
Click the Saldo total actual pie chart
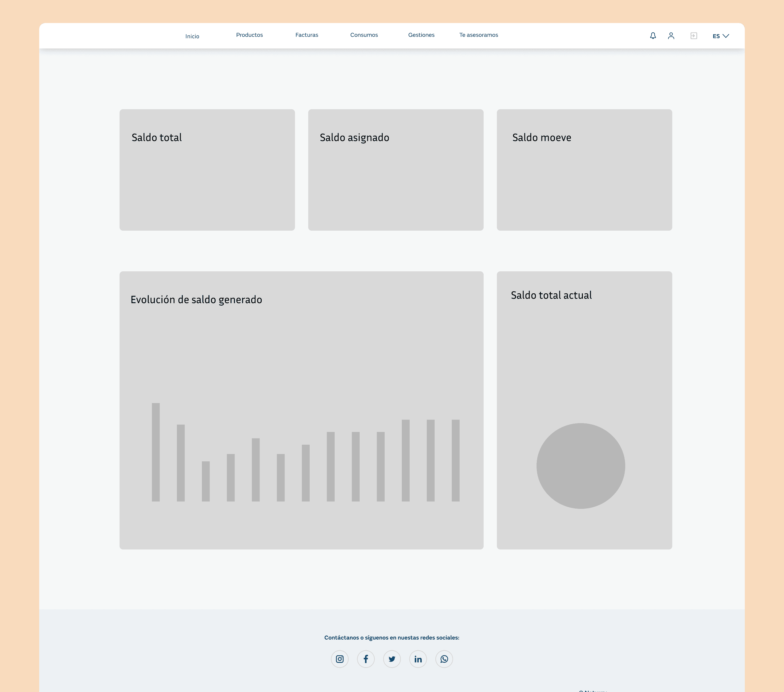click(580, 466)
